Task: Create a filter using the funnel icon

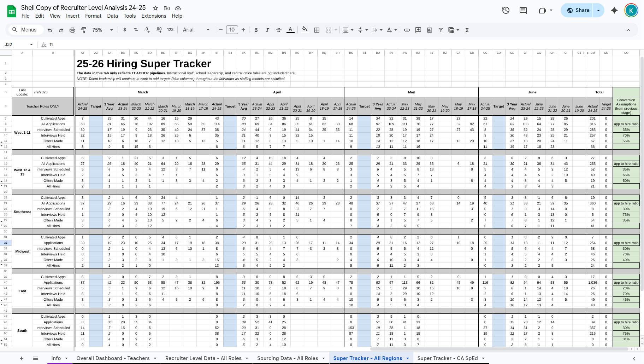Action: 441,30
